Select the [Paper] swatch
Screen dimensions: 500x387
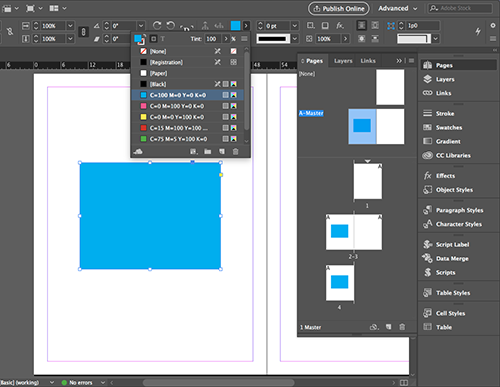coord(187,73)
